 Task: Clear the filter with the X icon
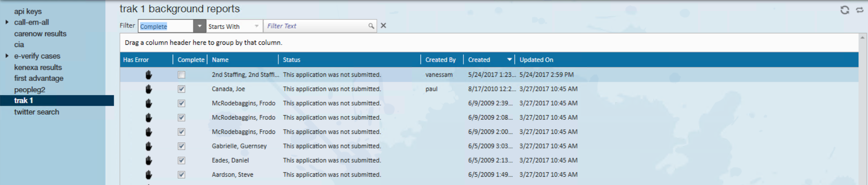coord(383,26)
